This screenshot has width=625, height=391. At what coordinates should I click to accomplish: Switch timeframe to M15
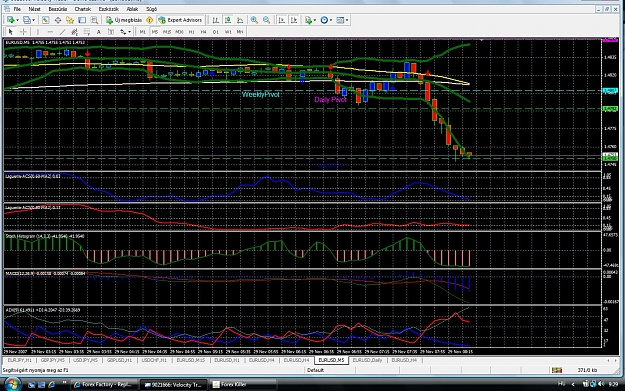click(x=167, y=32)
